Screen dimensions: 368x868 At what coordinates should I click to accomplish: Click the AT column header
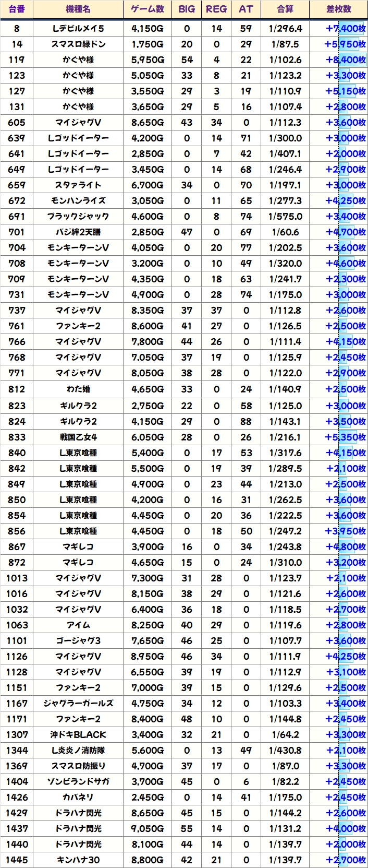click(246, 9)
